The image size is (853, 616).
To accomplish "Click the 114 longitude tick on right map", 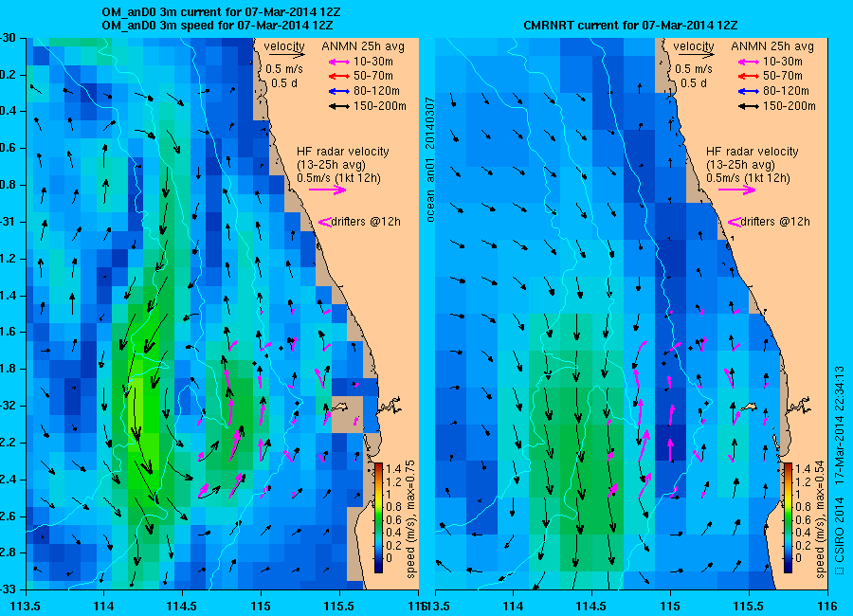I will point(513,606).
